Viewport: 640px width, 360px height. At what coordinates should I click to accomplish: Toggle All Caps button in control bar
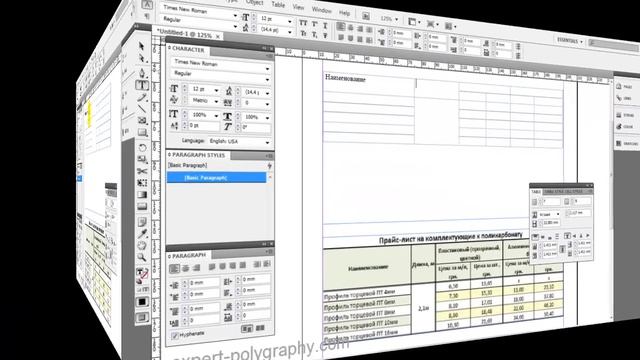[303, 23]
